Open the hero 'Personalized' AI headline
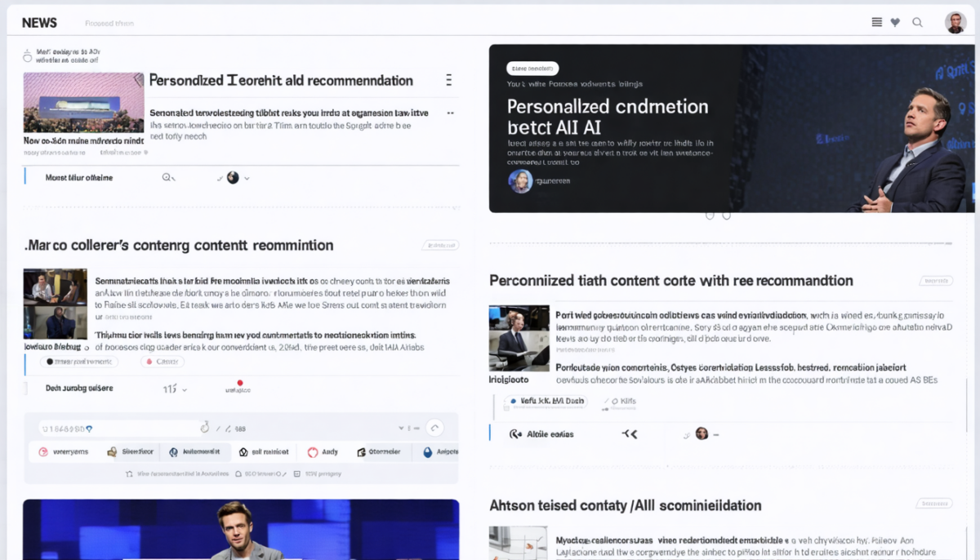Screen dimensions: 980x560 pyautogui.click(x=608, y=116)
